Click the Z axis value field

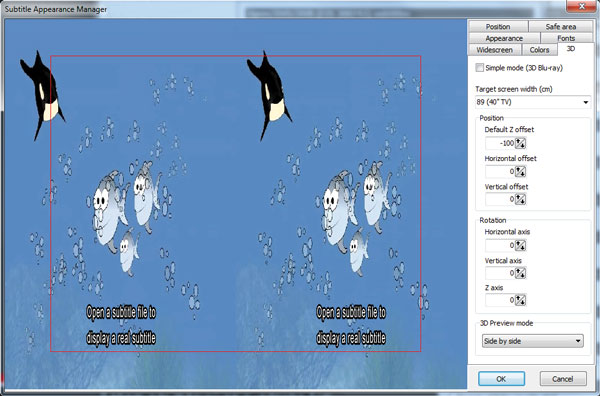pyautogui.click(x=500, y=300)
